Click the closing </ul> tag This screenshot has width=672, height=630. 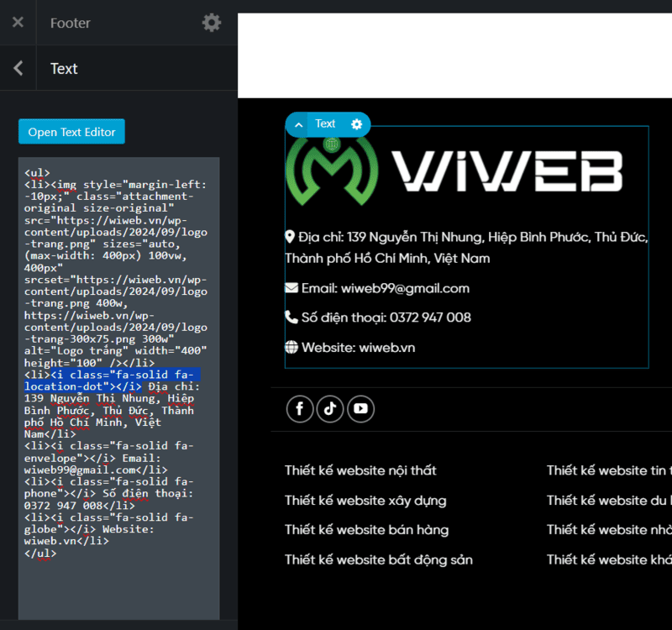click(x=40, y=554)
